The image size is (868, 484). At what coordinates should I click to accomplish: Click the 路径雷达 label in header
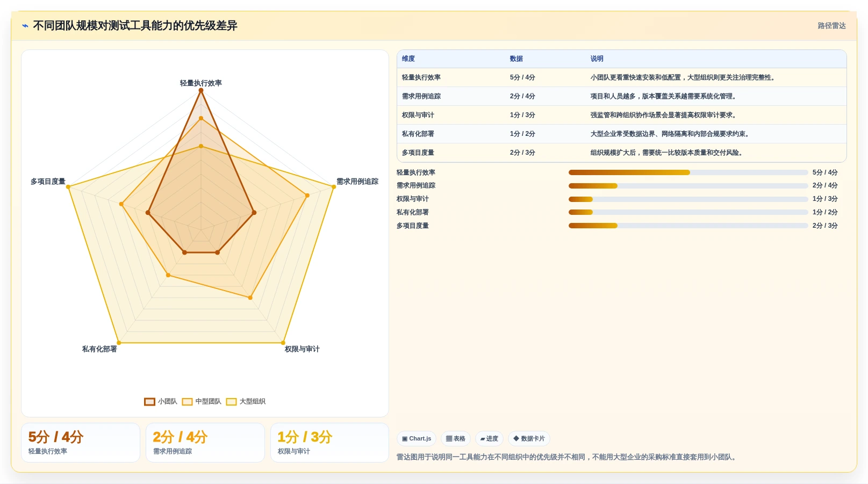pyautogui.click(x=831, y=26)
